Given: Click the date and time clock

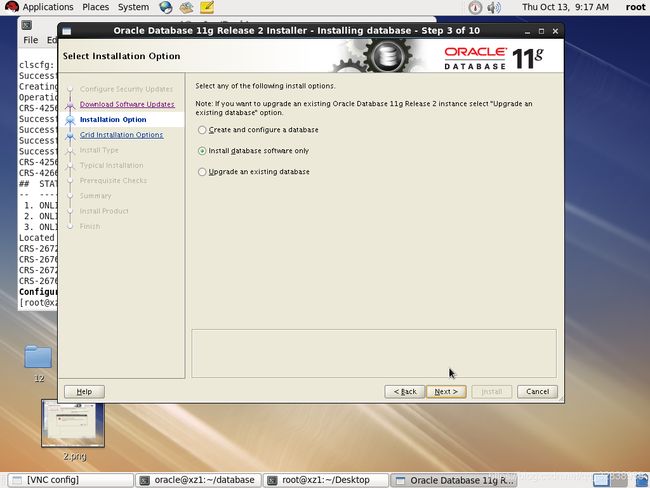Looking at the screenshot, I should 565,7.
